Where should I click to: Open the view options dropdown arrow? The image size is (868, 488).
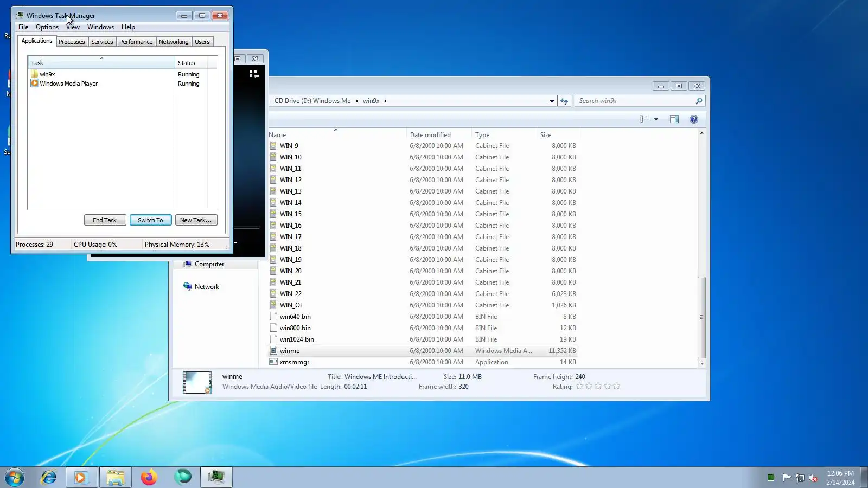(x=656, y=119)
